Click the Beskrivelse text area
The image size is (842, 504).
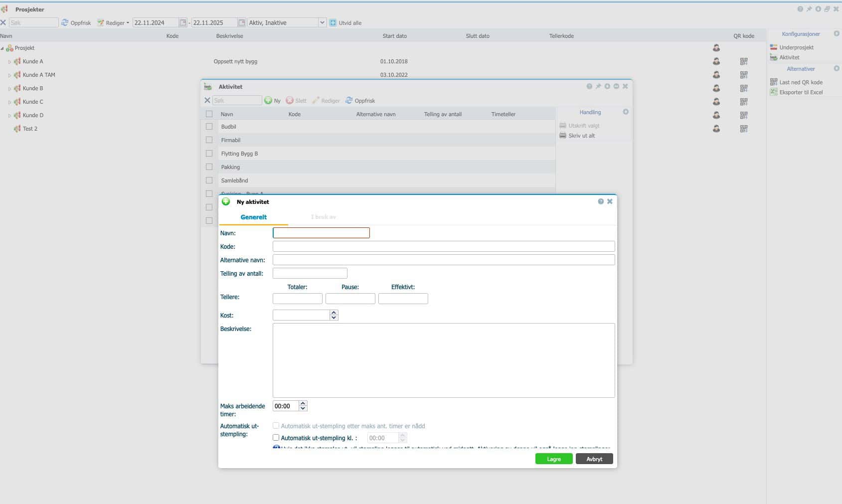[444, 360]
